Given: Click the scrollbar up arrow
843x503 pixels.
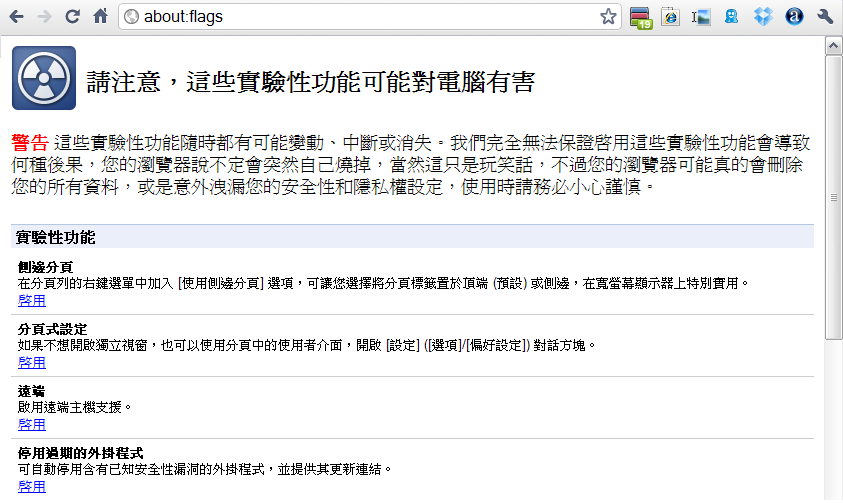Looking at the screenshot, I should 833,46.
